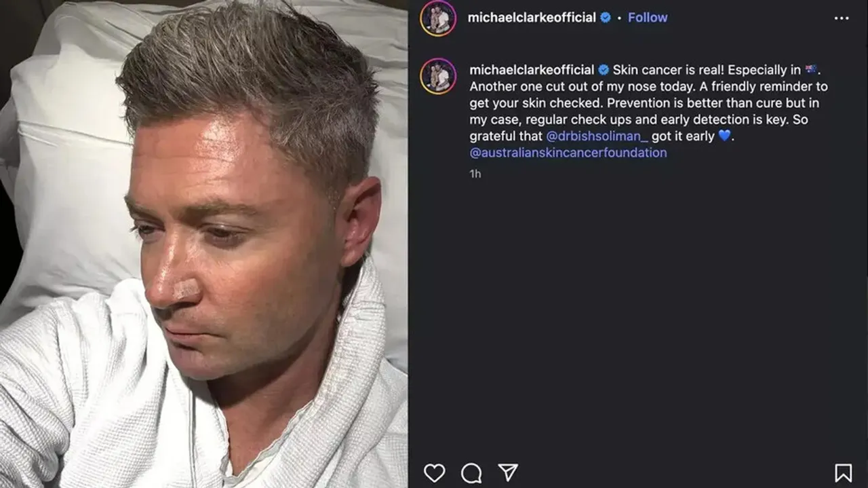This screenshot has height=488, width=868.
Task: Open the avatar beside the caption
Action: 438,76
